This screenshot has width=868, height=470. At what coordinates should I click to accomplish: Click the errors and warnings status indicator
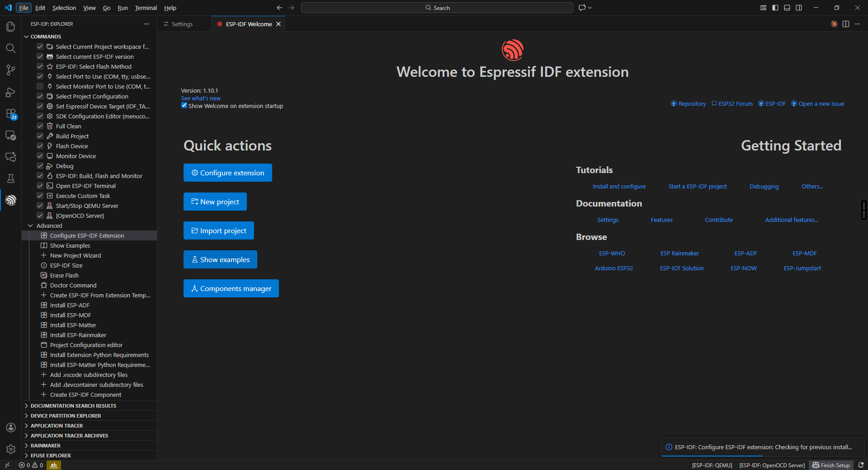click(x=31, y=465)
